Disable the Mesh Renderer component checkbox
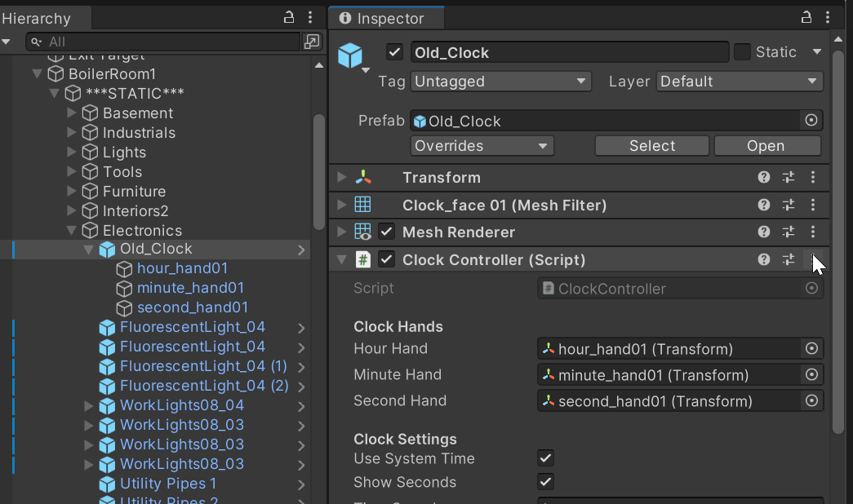 pyautogui.click(x=386, y=232)
